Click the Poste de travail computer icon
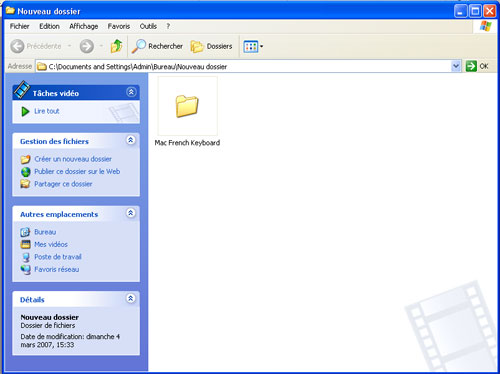 [x=25, y=257]
